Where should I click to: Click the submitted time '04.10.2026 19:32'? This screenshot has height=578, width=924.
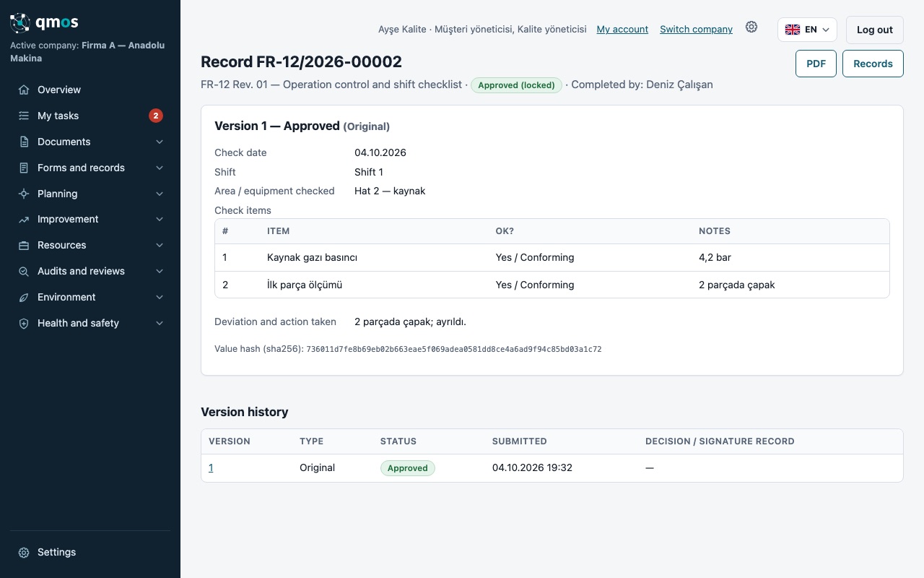532,467
